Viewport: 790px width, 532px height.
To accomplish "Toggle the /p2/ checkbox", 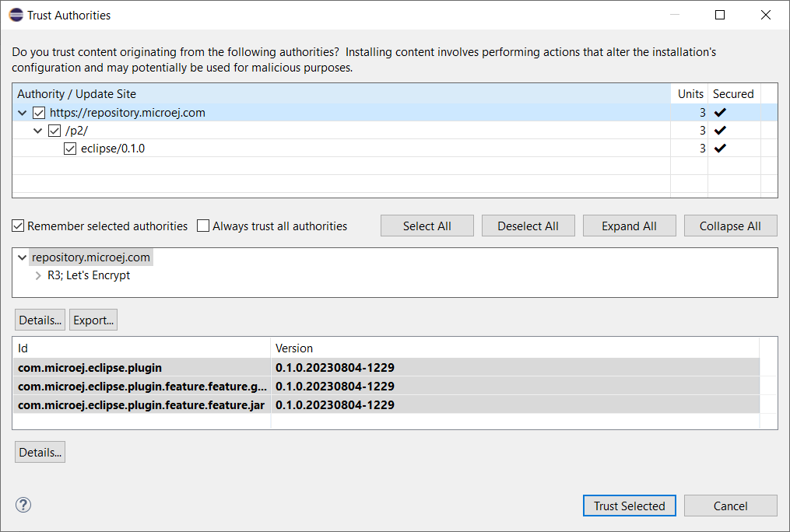I will pos(54,131).
